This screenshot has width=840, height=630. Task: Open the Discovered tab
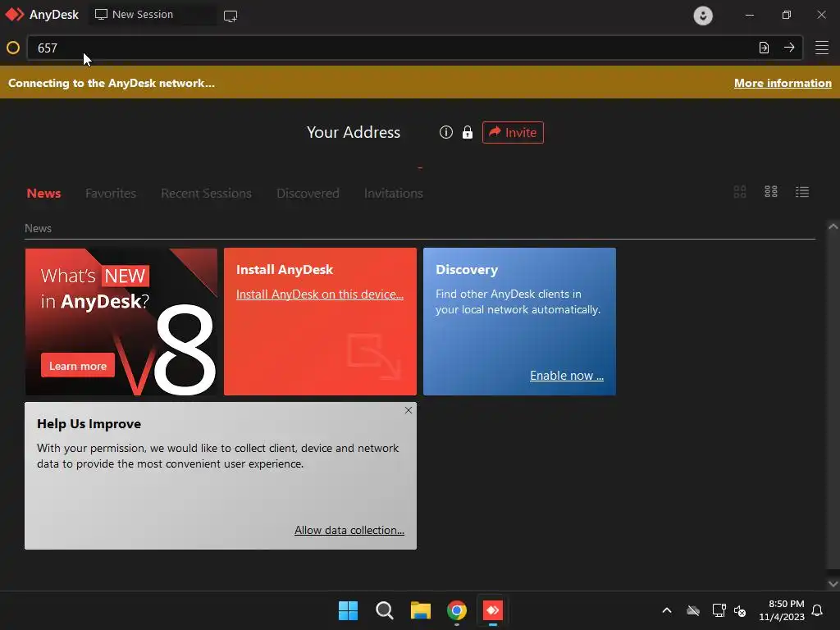308,194
